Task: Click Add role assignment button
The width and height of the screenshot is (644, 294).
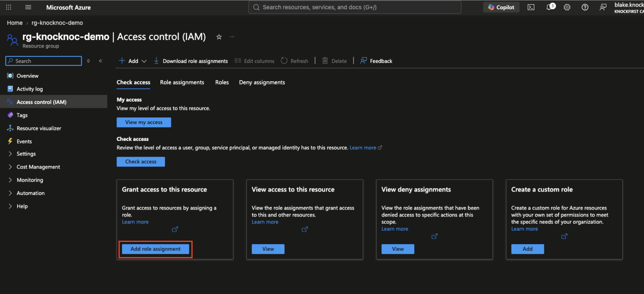Action: point(156,249)
